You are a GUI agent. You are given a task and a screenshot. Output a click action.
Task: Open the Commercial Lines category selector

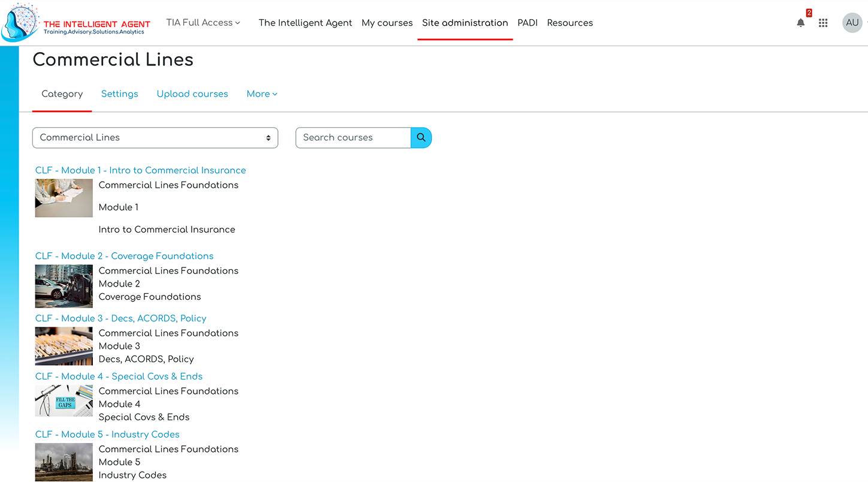155,137
